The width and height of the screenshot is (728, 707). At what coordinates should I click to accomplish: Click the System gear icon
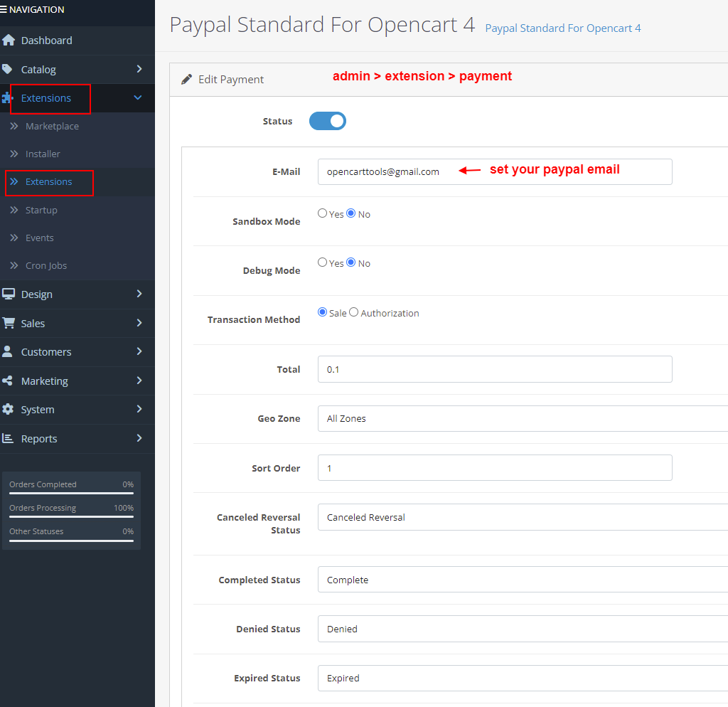coord(7,409)
